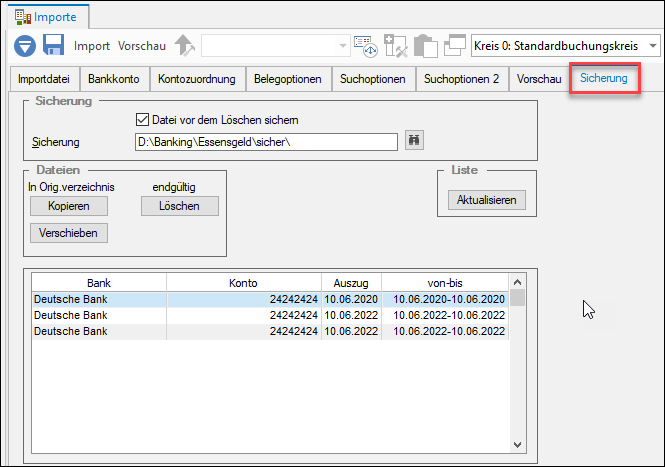This screenshot has width=665, height=467.
Task: Open the empty toolbar combo box dropdown
Action: [x=343, y=45]
